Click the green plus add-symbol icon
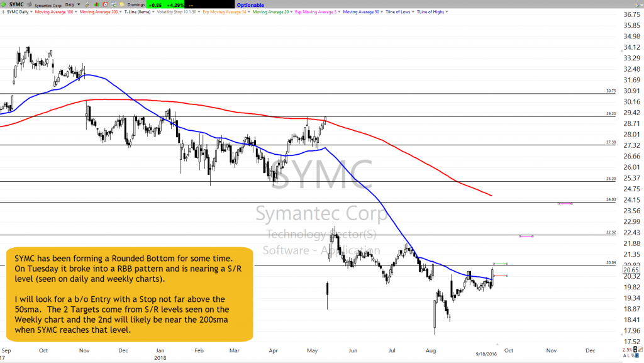This screenshot has height=363, width=644. pos(3,4)
